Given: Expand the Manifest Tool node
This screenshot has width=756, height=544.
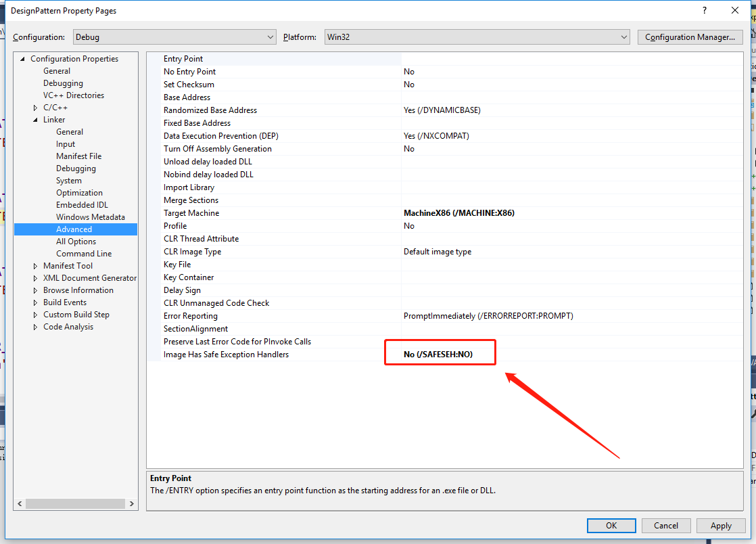Looking at the screenshot, I should [35, 265].
